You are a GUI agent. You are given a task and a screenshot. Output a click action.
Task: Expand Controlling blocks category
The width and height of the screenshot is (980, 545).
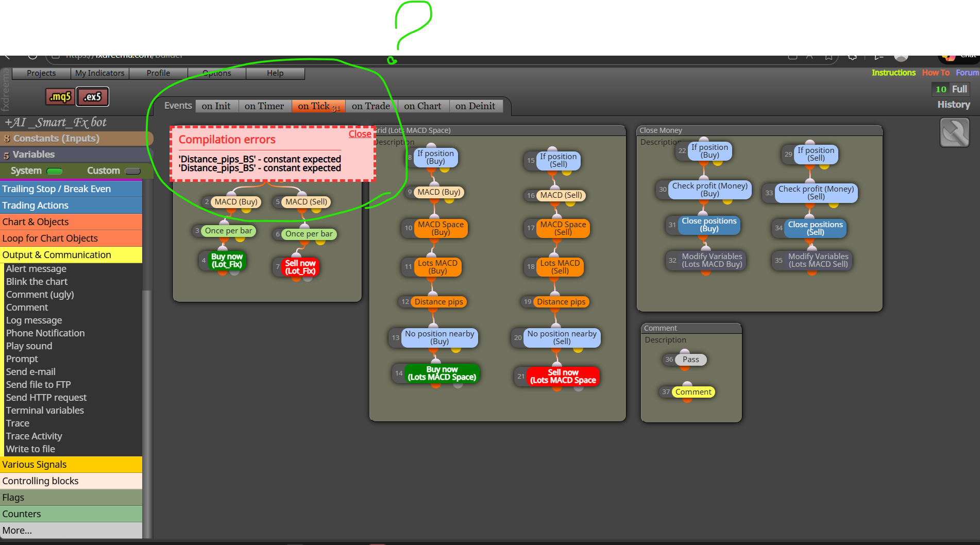coord(71,481)
